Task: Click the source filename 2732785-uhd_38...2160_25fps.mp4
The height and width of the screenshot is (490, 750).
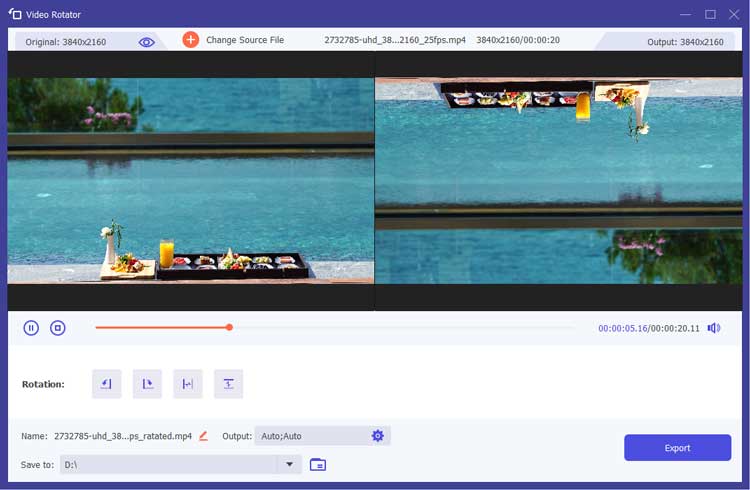Action: (x=395, y=40)
